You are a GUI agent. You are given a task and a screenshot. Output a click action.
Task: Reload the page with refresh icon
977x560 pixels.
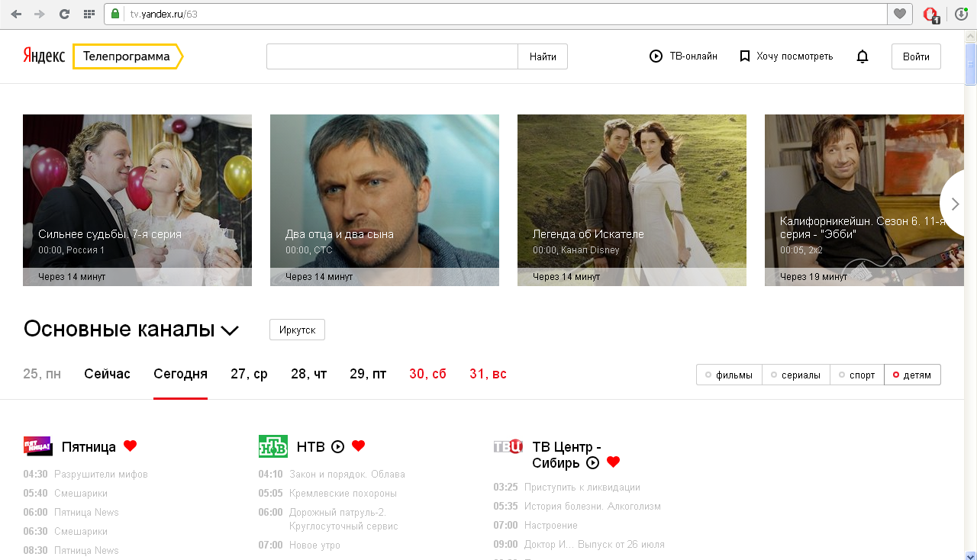pos(64,14)
